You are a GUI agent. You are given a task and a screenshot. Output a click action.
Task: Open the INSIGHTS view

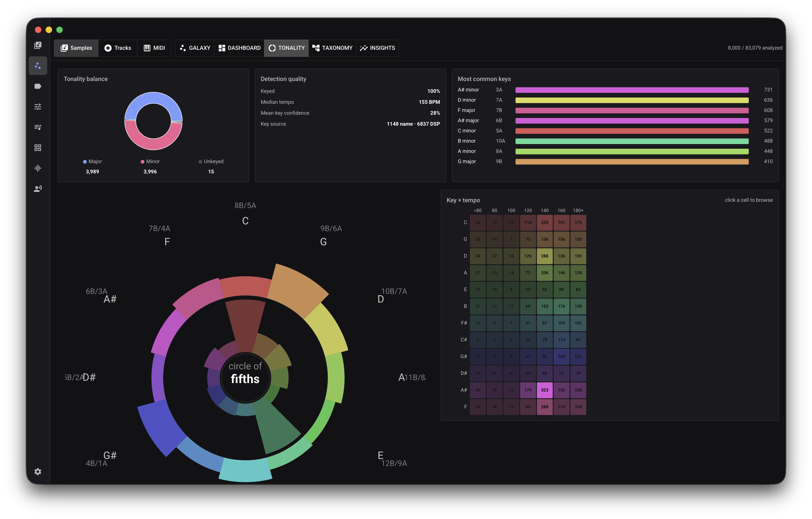pos(377,48)
